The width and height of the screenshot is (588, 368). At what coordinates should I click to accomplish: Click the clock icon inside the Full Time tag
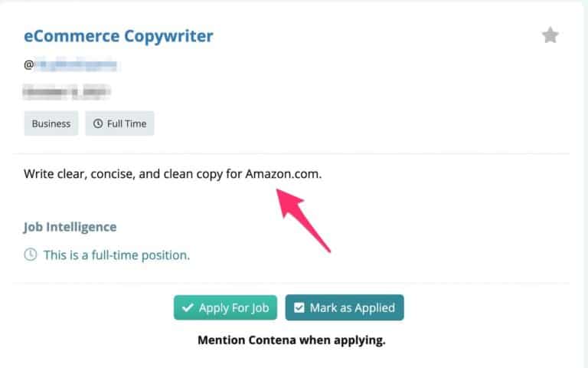coord(98,123)
